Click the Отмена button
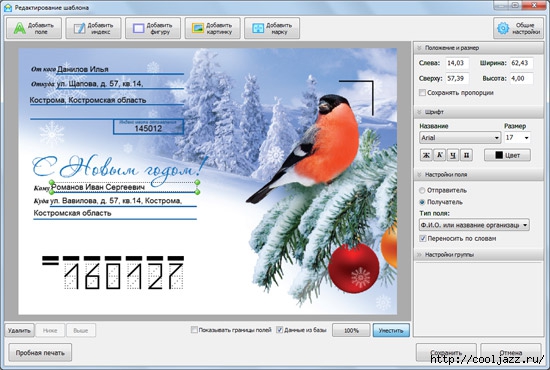 511,352
